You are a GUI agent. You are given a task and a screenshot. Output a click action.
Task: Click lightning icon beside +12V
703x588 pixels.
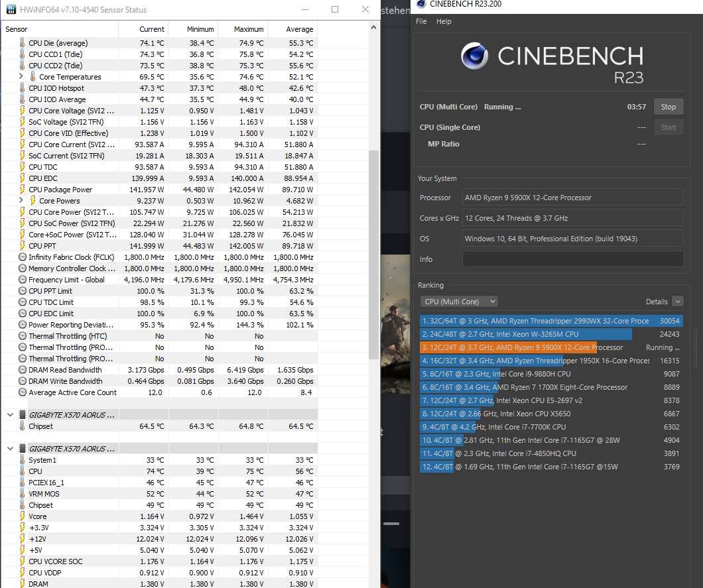click(x=23, y=539)
